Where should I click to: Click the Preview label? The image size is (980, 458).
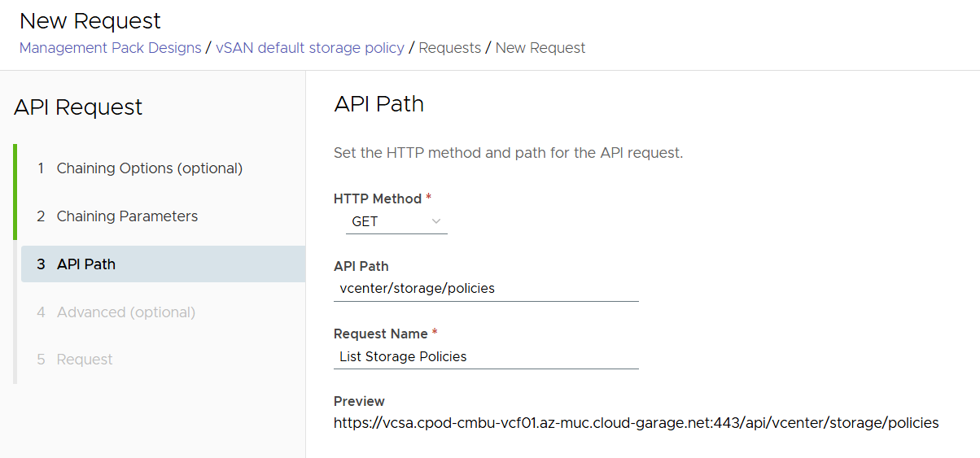pos(359,401)
